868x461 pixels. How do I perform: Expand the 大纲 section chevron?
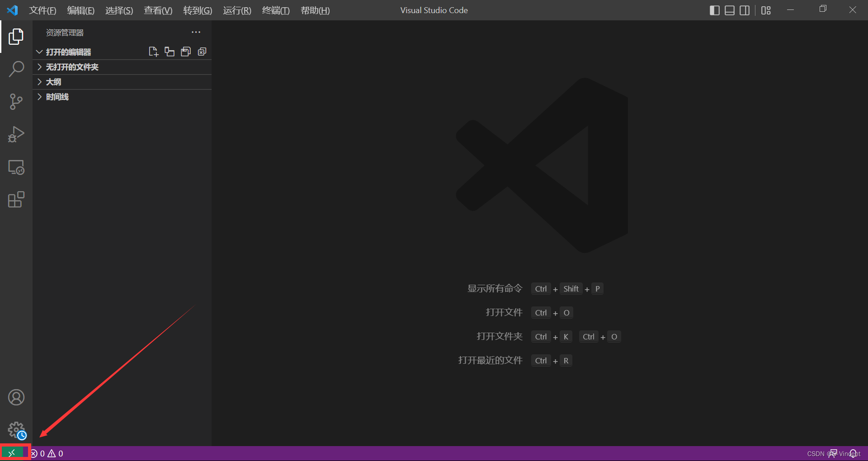tap(39, 82)
